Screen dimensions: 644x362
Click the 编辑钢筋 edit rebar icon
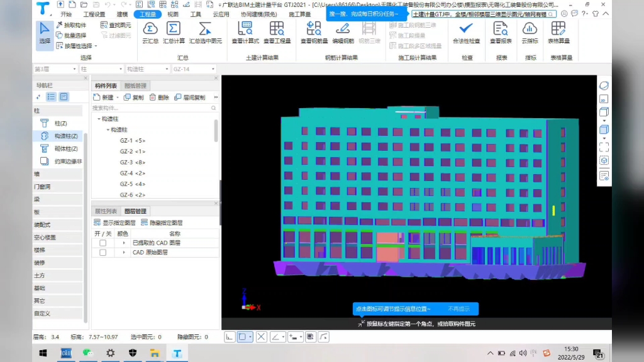[x=343, y=33]
